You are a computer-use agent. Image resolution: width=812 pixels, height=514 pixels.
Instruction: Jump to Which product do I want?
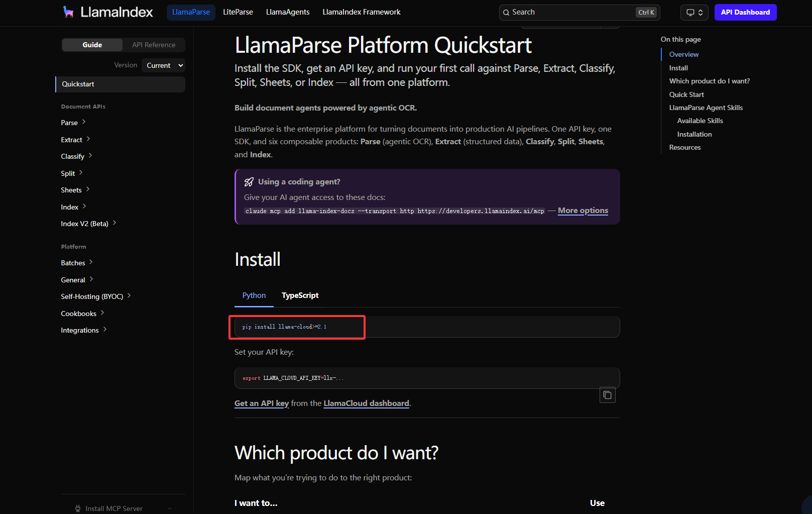(x=710, y=81)
